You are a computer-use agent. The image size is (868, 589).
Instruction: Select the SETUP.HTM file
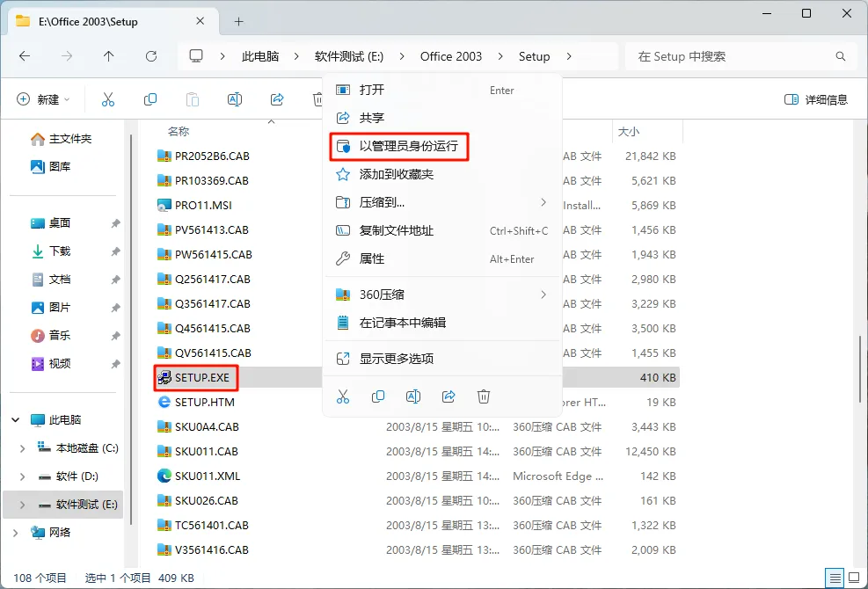click(204, 403)
